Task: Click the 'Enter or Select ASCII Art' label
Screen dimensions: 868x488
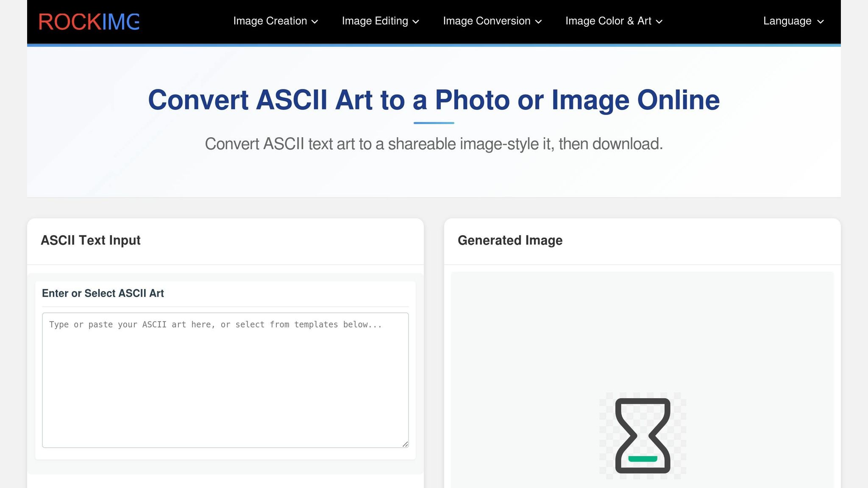Action: pos(103,293)
